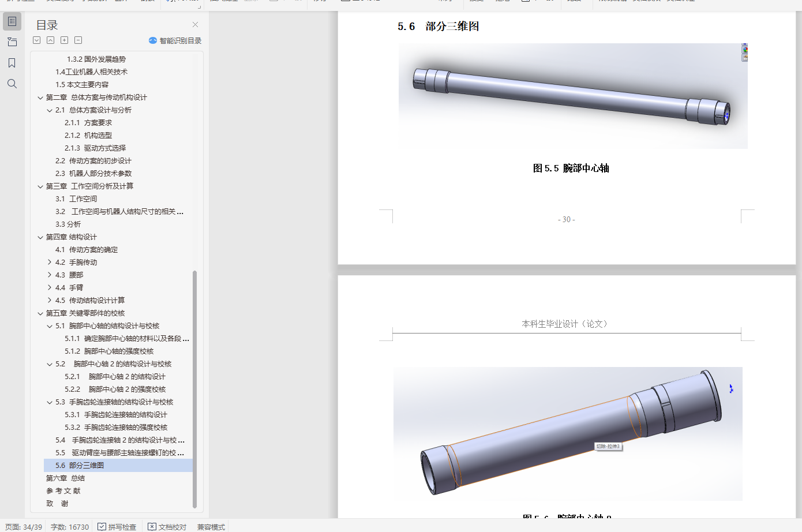802x532 pixels.
Task: Select the 腕部中心轴 3D shaft image
Action: coord(573,96)
